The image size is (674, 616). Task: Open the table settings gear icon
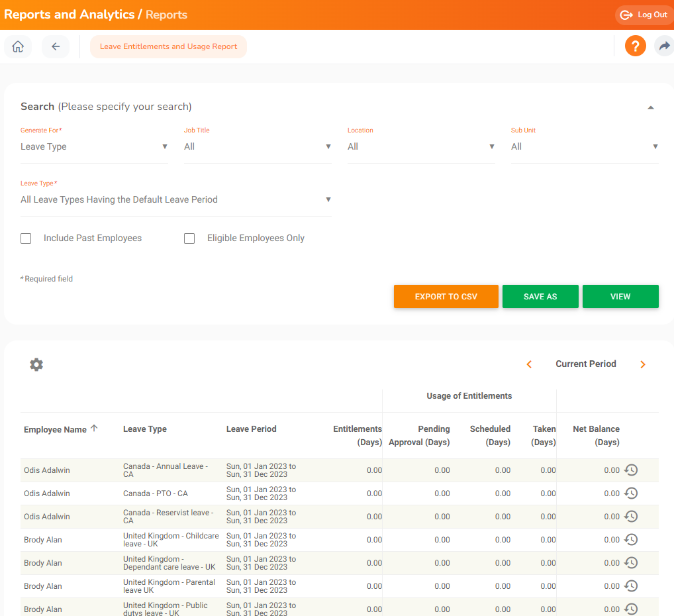[36, 364]
